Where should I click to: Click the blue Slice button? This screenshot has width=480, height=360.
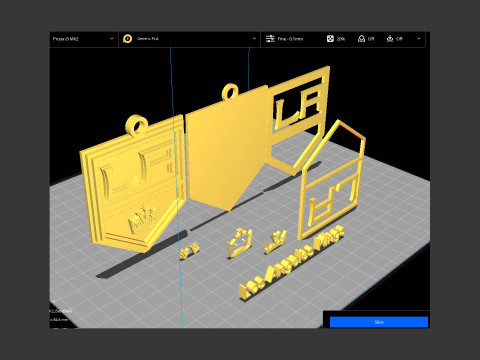[379, 322]
